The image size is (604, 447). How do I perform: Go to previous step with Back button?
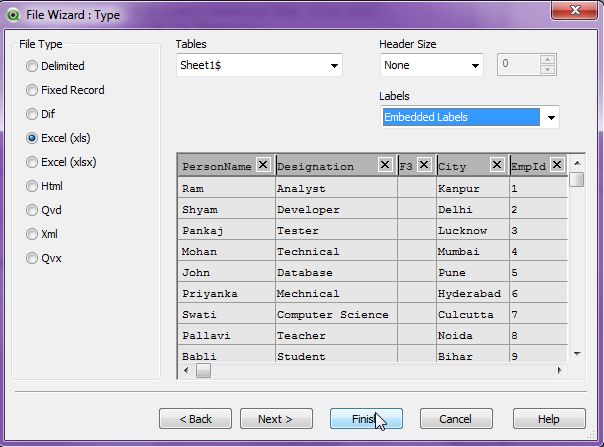tap(195, 419)
